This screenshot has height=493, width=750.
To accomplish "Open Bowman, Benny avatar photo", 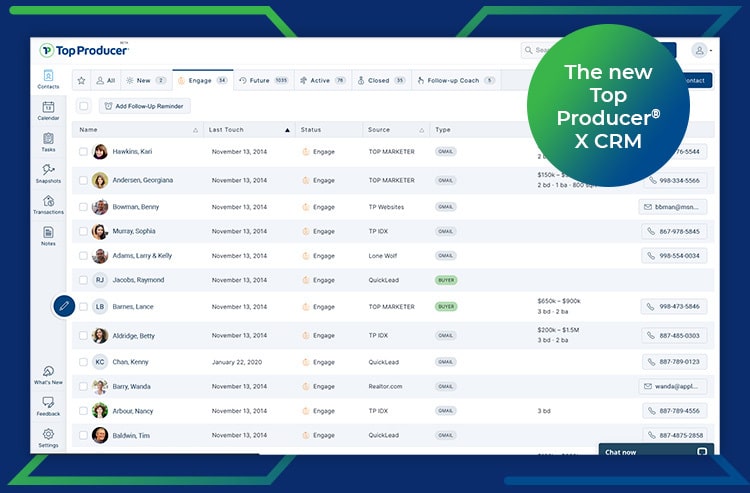I will [100, 207].
